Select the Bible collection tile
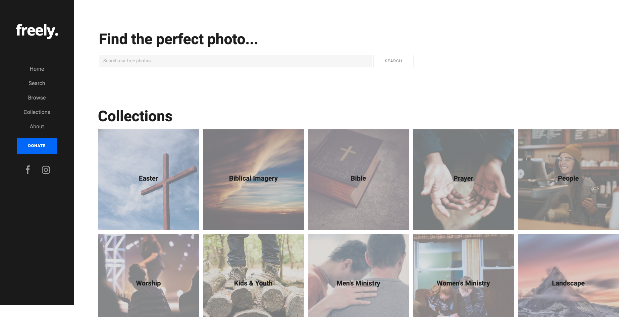The width and height of the screenshot is (644, 317). pos(358,180)
